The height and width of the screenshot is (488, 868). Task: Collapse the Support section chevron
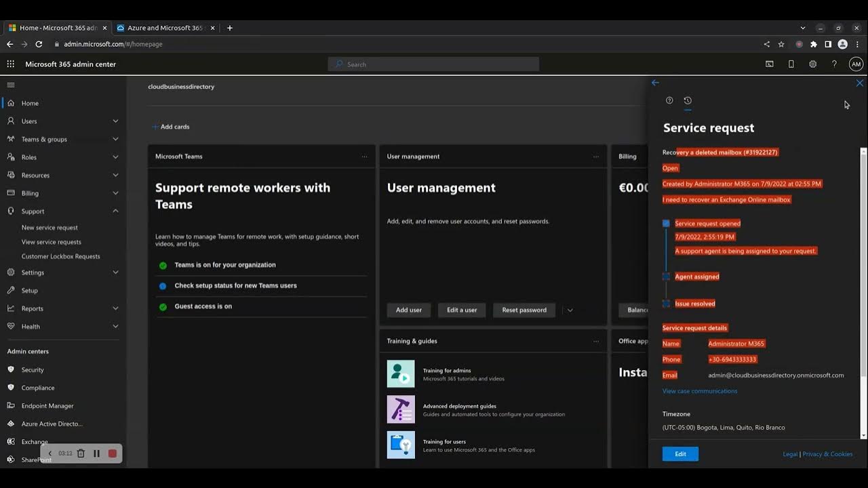click(115, 211)
